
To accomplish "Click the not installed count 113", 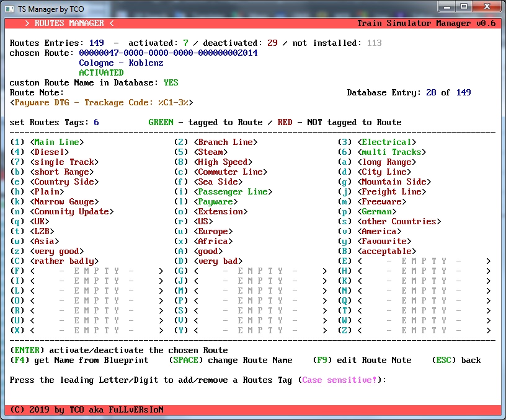I will (x=375, y=43).
